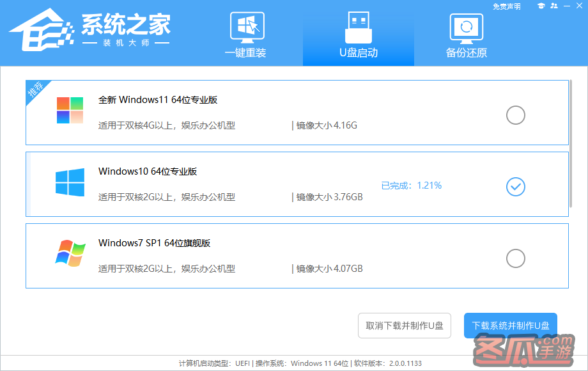Open the graduation cap tutorial icon
The height and width of the screenshot is (371, 588).
click(x=541, y=6)
